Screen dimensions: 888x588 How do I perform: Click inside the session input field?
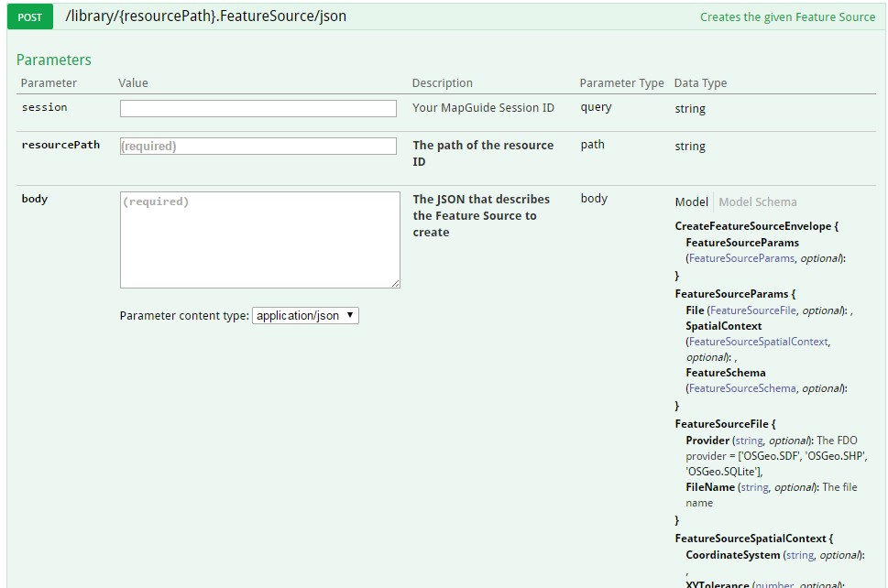point(258,108)
